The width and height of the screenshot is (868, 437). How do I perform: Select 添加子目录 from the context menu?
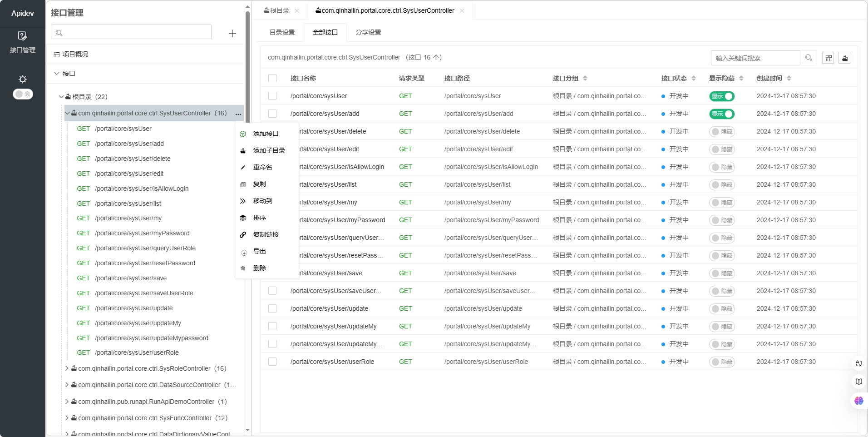269,150
